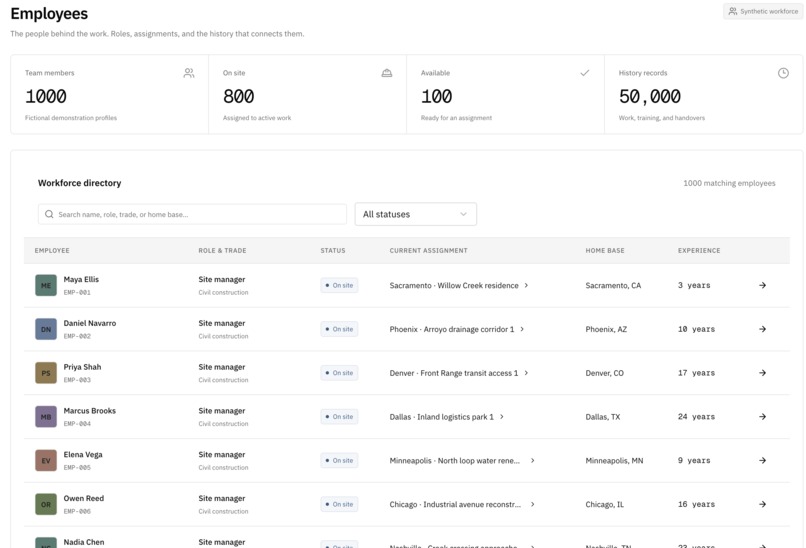Expand Minneapolis North loop water chevron

[x=533, y=461]
